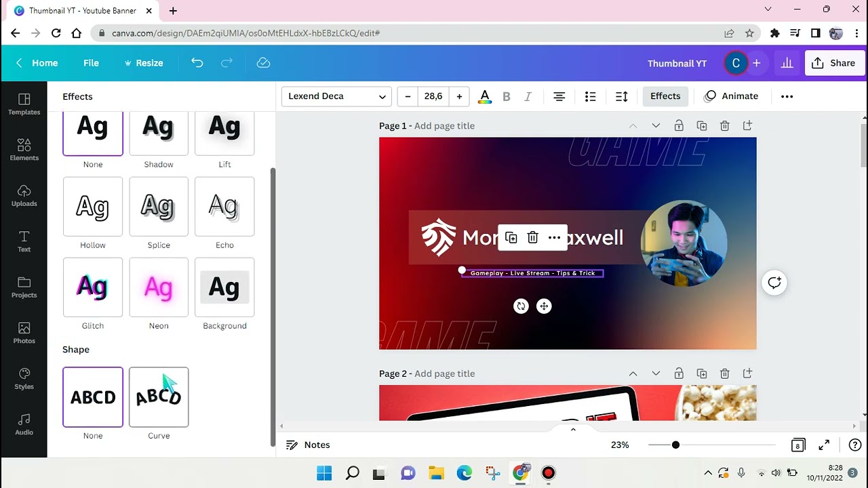Delete the selected text element

point(532,237)
